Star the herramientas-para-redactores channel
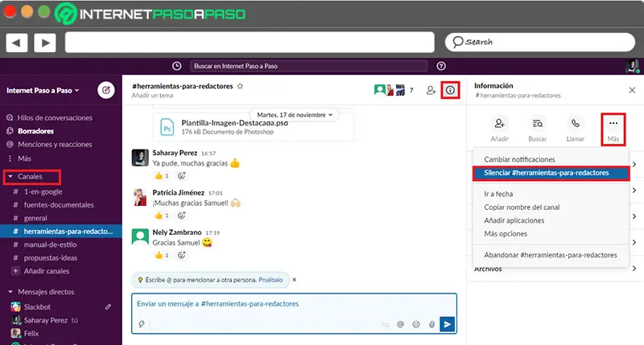This screenshot has width=644, height=345. coord(240,86)
